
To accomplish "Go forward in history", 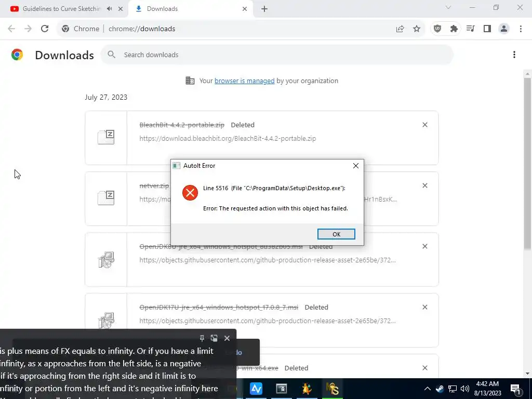I will 28,29.
